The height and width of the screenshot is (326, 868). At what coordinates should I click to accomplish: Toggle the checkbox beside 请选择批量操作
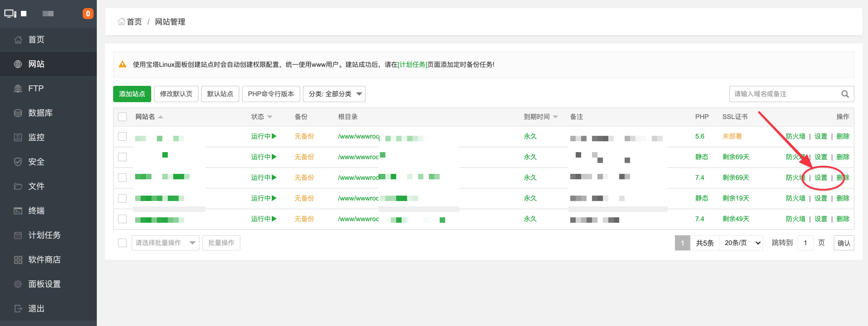point(122,243)
